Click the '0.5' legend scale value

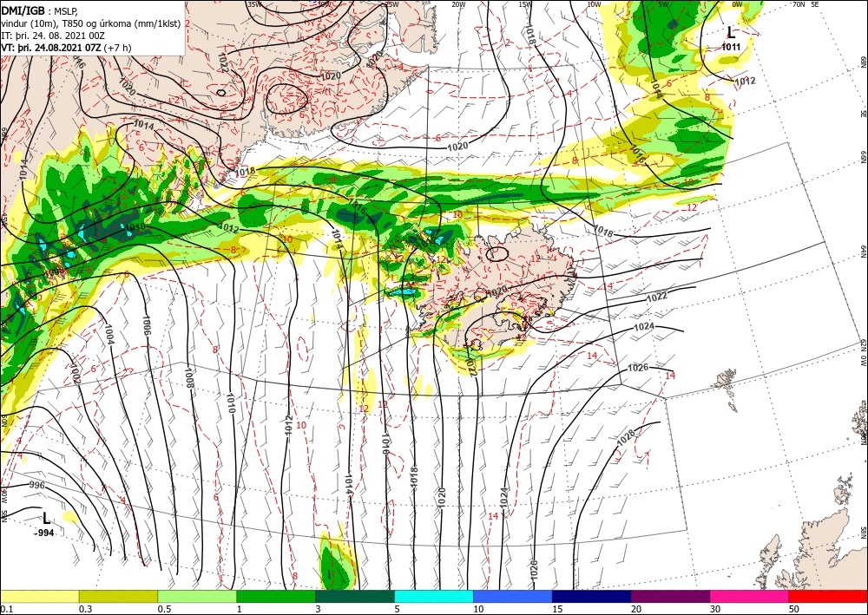[x=164, y=609]
